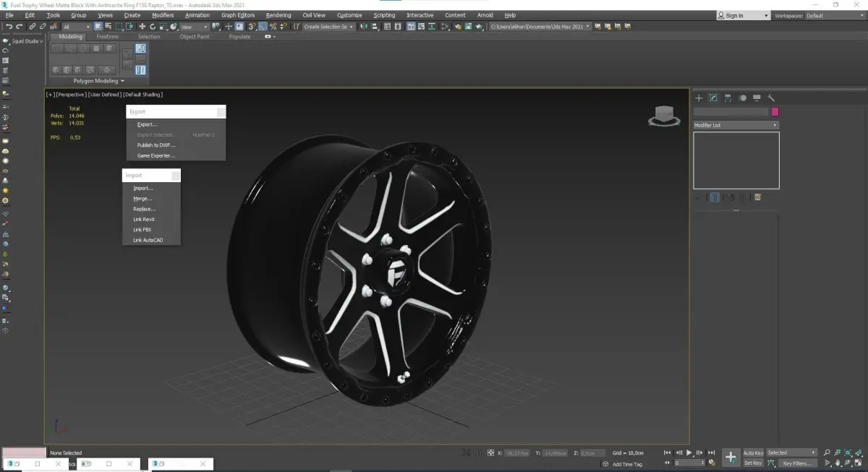Image resolution: width=868 pixels, height=472 pixels.
Task: Activate the Select and Move tool
Action: point(142,27)
